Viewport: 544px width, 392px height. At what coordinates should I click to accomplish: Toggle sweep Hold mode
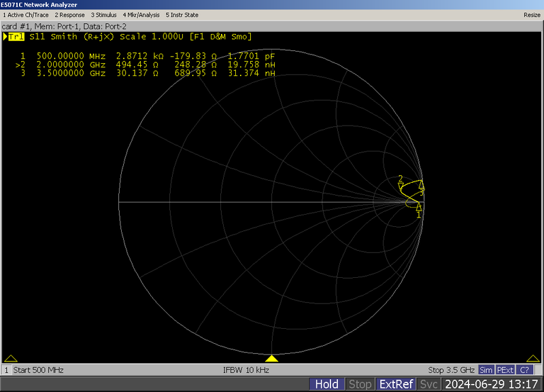pyautogui.click(x=326, y=384)
